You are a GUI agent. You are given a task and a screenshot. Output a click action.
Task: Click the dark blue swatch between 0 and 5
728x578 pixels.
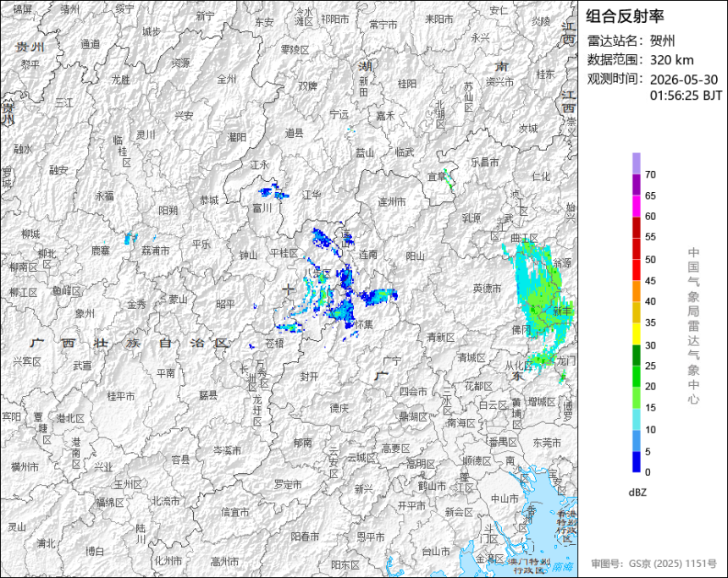click(x=636, y=462)
